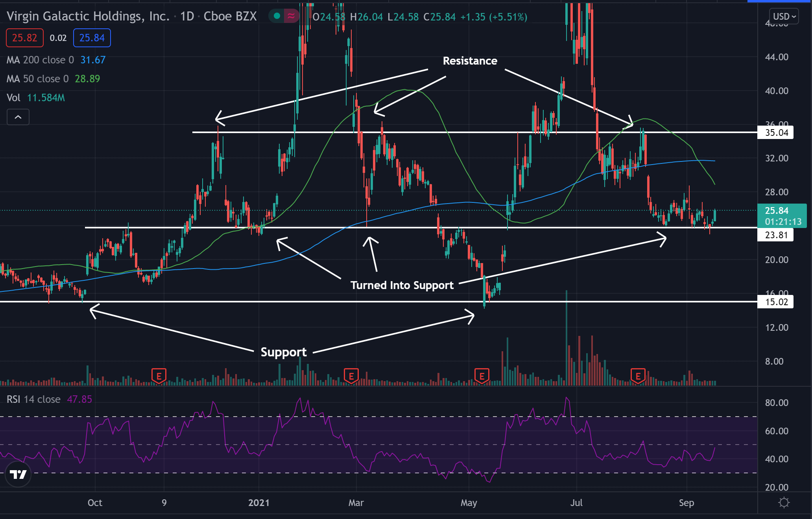This screenshot has width=812, height=519.
Task: Click the 1D interval label
Action: (187, 16)
